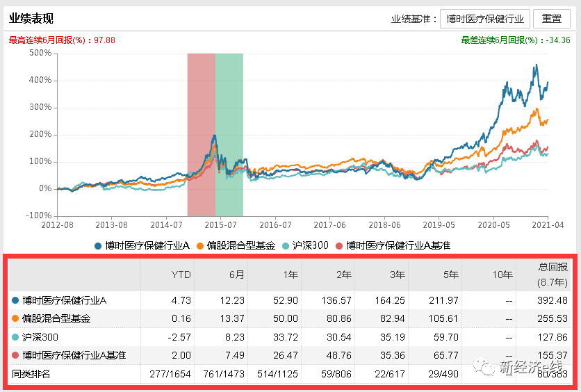Click the 2年 value 136.57
The width and height of the screenshot is (581, 392).
coord(336,300)
